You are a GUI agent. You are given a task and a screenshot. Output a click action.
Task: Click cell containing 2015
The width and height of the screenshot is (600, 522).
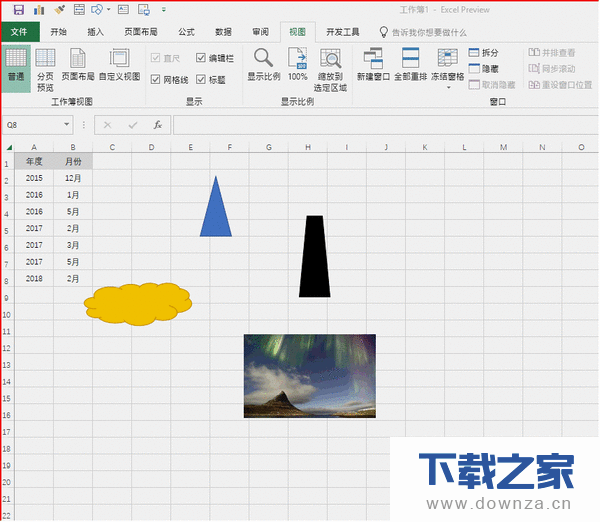(x=34, y=178)
